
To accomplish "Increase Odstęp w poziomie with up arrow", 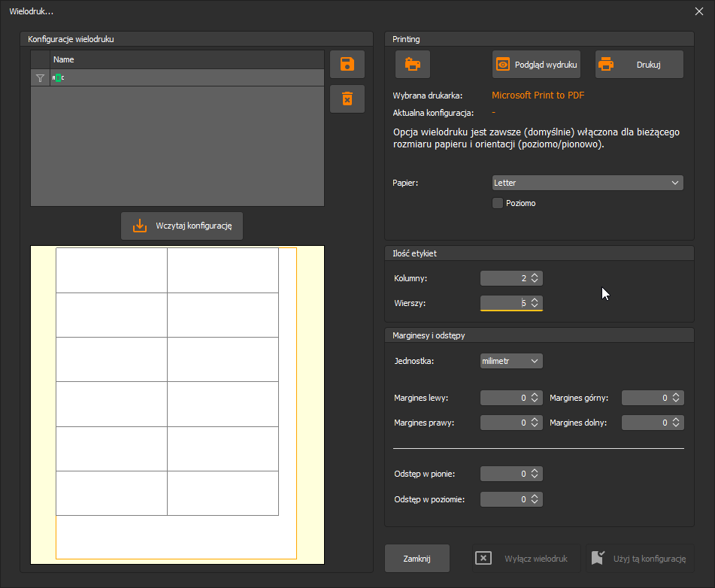I will point(535,496).
